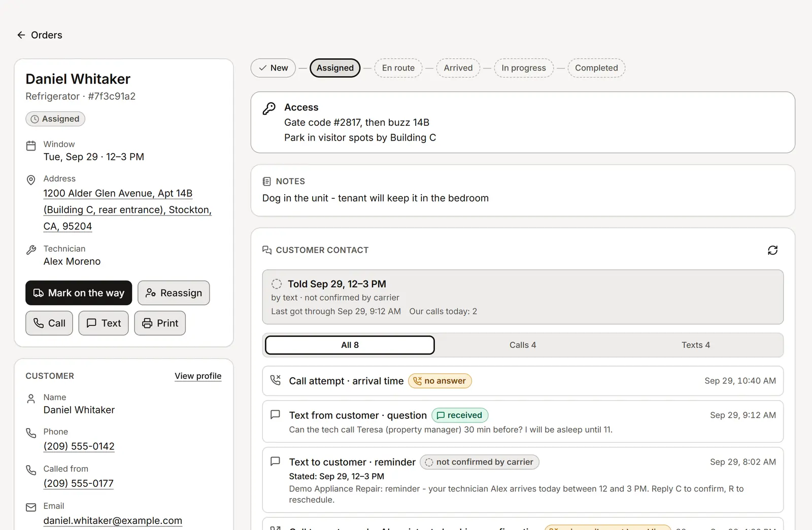Go back to Orders

(x=40, y=35)
